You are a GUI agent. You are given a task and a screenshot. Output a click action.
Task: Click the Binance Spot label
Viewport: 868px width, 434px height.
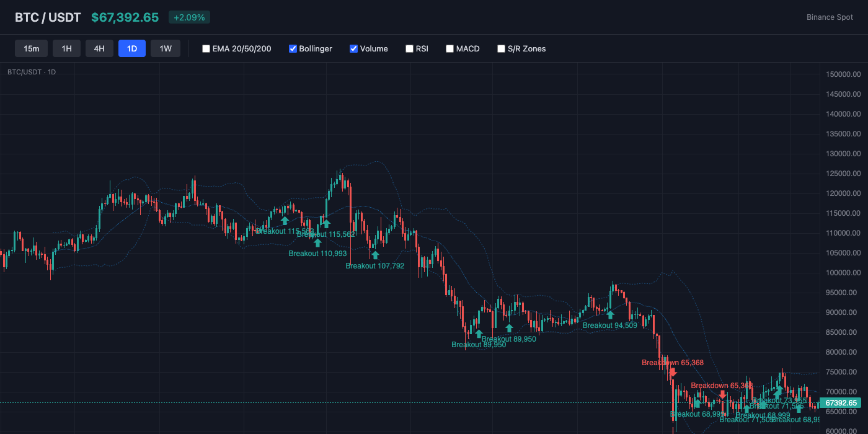(830, 17)
